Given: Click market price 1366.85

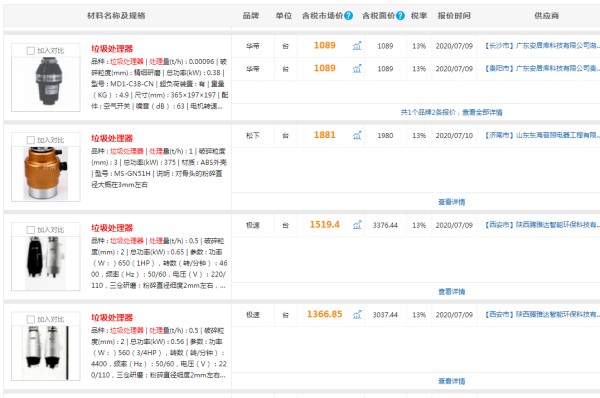Looking at the screenshot, I should pyautogui.click(x=324, y=314).
